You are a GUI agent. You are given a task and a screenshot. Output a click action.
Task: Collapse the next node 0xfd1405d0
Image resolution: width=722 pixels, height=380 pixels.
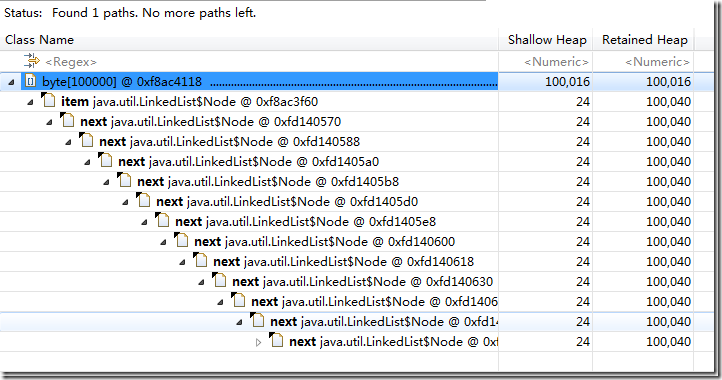tap(125, 202)
